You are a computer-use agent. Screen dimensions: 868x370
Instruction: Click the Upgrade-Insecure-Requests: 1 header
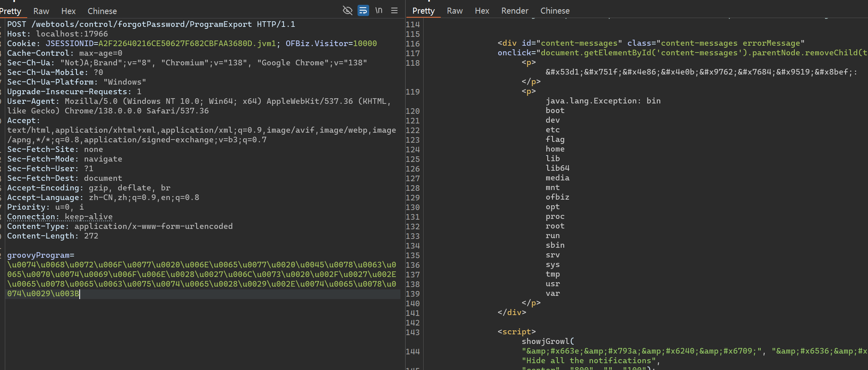click(74, 92)
